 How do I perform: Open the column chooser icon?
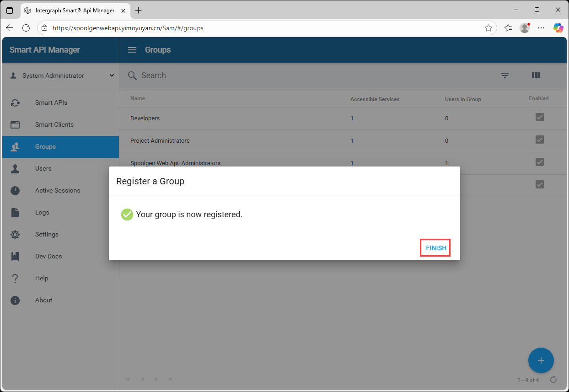[536, 75]
